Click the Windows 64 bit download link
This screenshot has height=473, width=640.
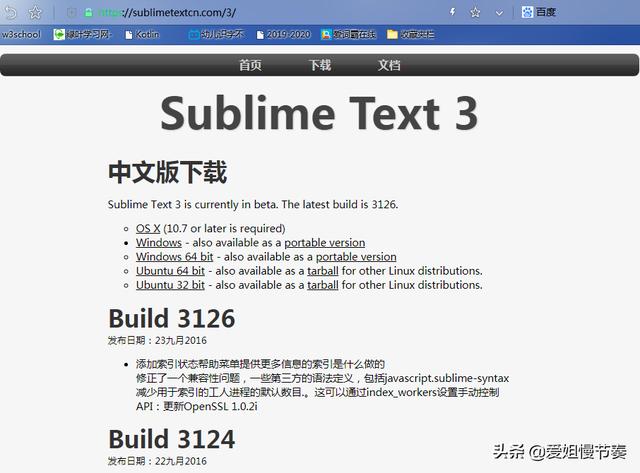[x=174, y=256]
